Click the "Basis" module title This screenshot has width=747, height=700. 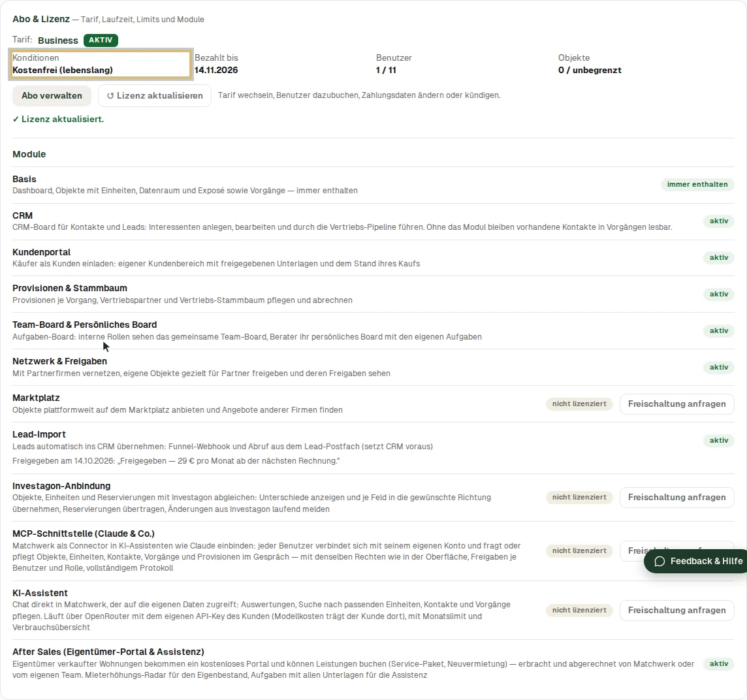click(x=24, y=179)
